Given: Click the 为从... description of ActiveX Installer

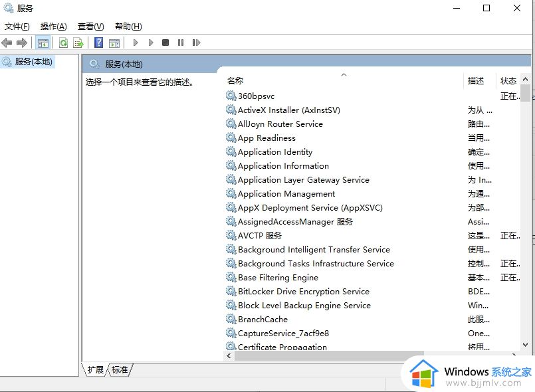Looking at the screenshot, I should click(x=480, y=110).
